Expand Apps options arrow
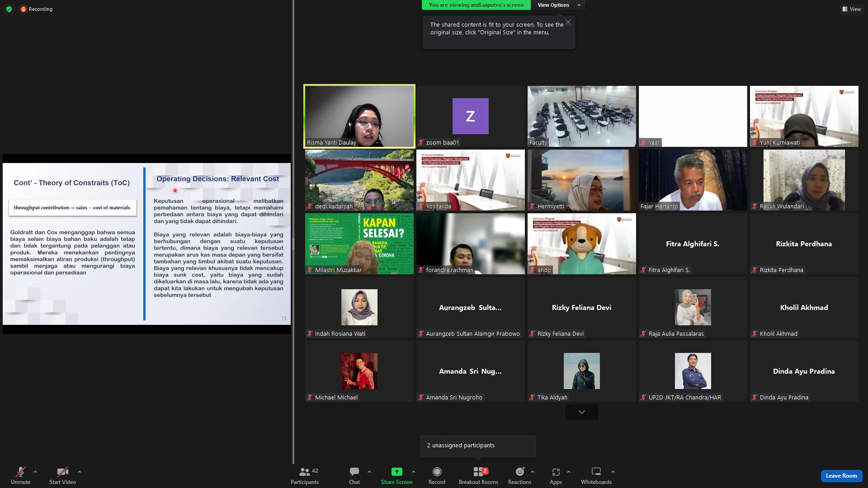Image resolution: width=868 pixels, height=488 pixels. pyautogui.click(x=569, y=472)
